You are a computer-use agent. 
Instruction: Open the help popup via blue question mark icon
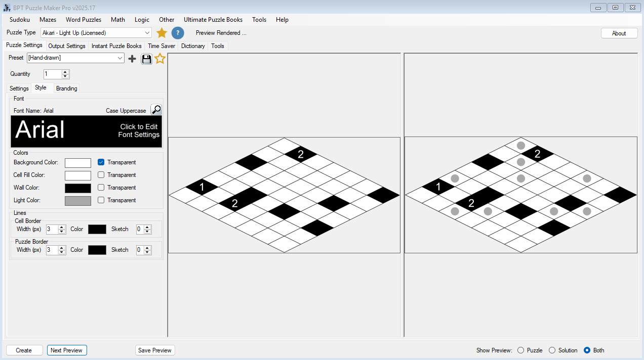click(x=178, y=32)
